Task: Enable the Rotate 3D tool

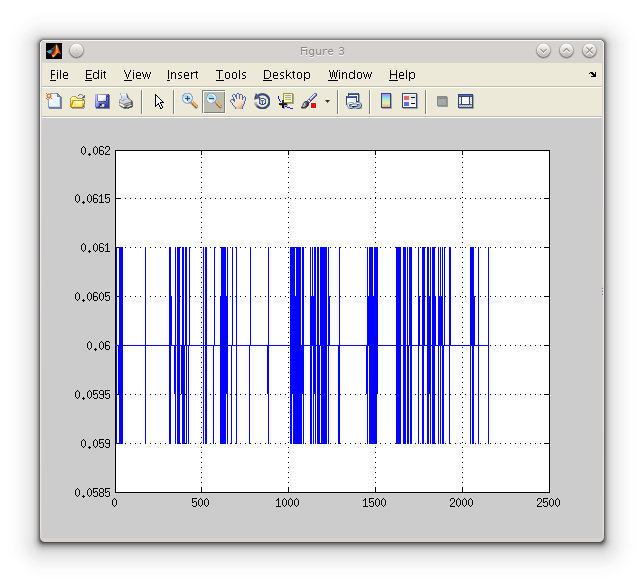Action: [x=262, y=101]
